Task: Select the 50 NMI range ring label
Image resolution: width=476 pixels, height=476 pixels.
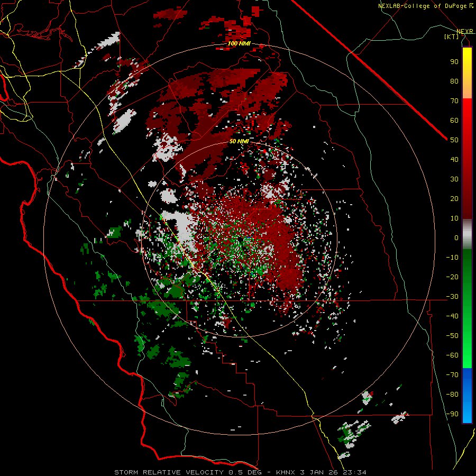Action: pos(239,141)
